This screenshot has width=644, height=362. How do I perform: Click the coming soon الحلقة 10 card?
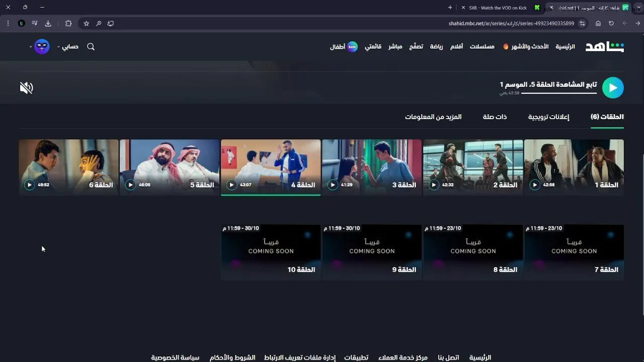271,252
